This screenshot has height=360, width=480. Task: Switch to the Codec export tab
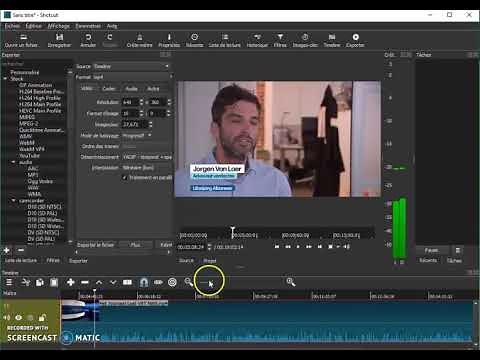coord(109,89)
